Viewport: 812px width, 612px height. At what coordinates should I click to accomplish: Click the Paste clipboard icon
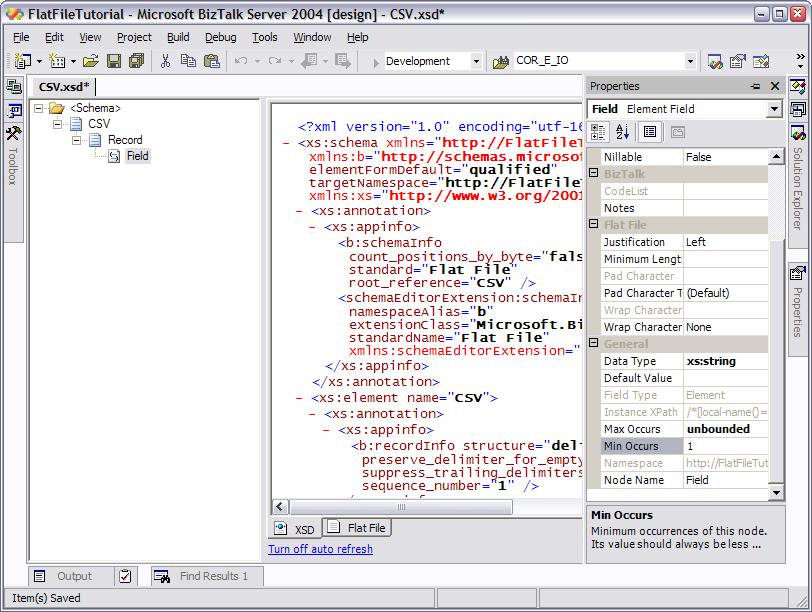(x=212, y=61)
